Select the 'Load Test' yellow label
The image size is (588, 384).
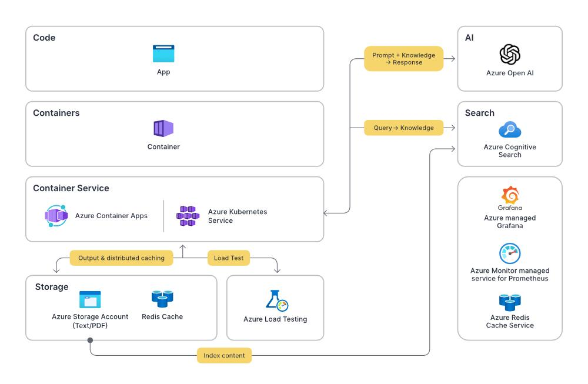(229, 258)
